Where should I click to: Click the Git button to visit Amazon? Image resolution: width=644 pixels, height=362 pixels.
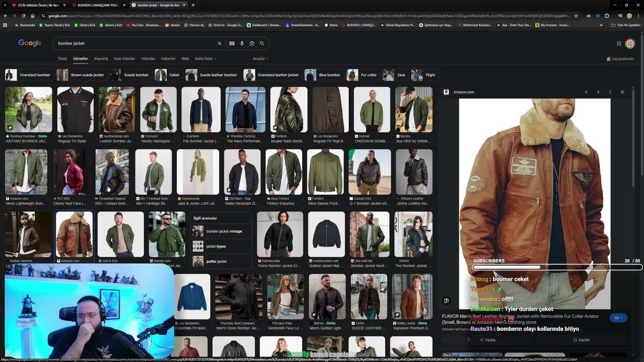(618, 318)
